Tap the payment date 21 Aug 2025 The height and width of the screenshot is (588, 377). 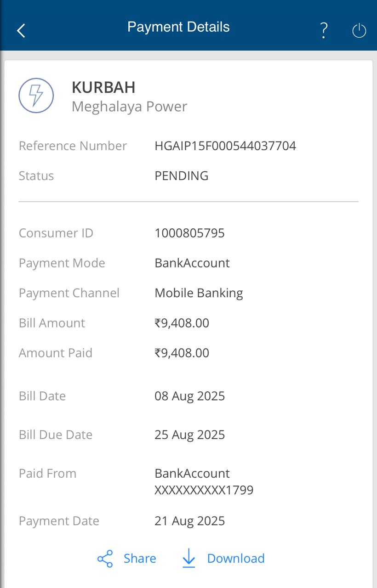pos(189,521)
